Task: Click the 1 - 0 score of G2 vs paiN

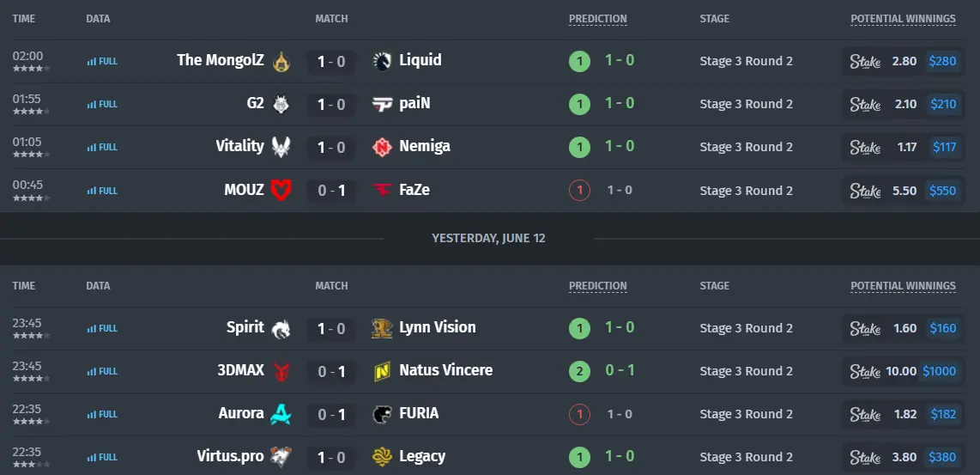Action: click(x=331, y=105)
